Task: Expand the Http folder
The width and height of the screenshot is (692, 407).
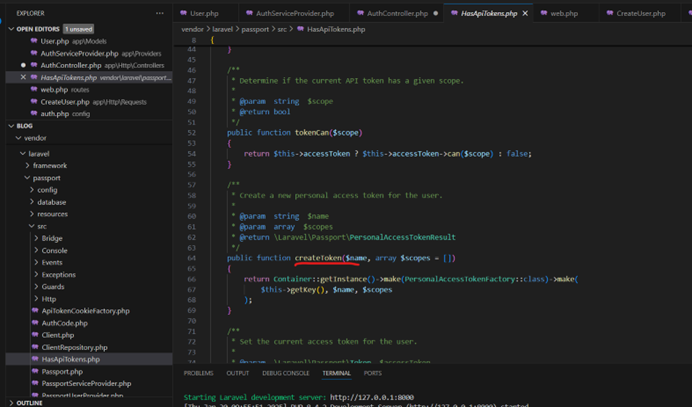Action: point(36,299)
